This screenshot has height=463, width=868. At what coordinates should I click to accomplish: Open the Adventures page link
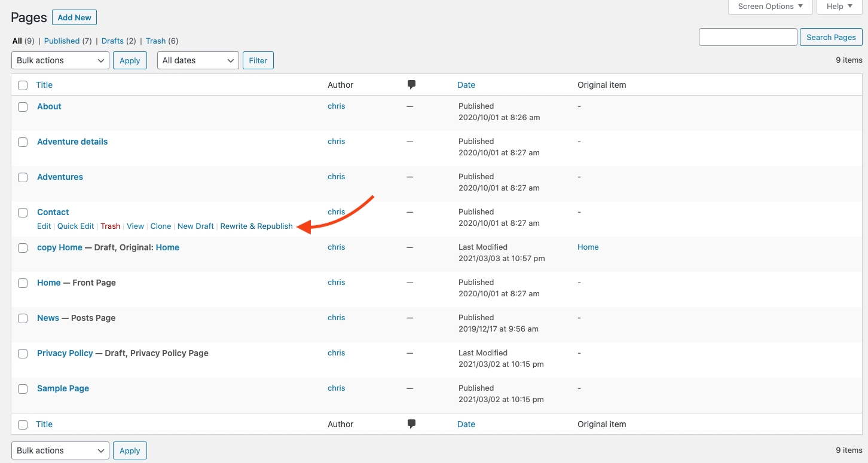tap(60, 177)
